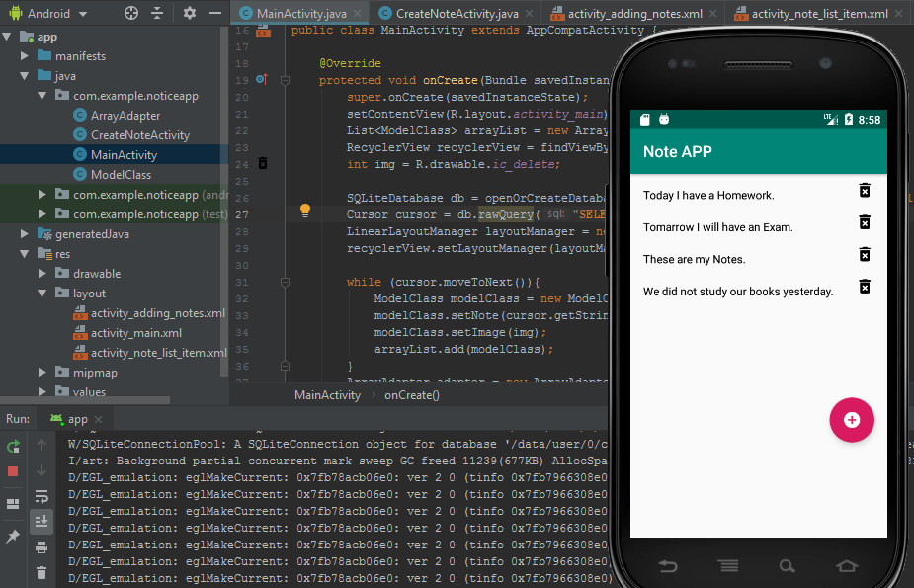
Task: Click the up stack trace arrow
Action: (x=42, y=446)
